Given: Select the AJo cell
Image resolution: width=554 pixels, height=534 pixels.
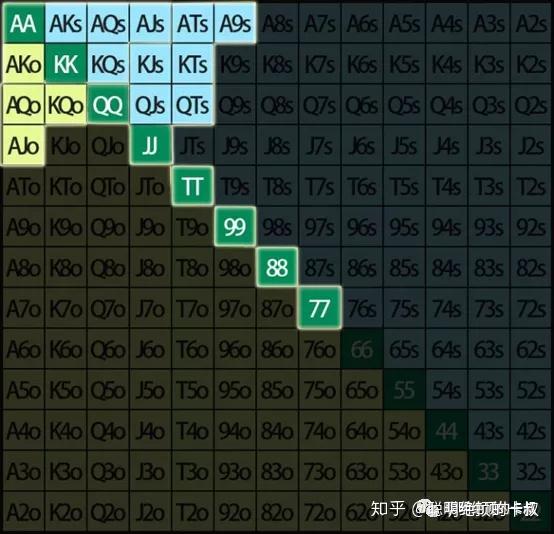Looking at the screenshot, I should pyautogui.click(x=23, y=146).
